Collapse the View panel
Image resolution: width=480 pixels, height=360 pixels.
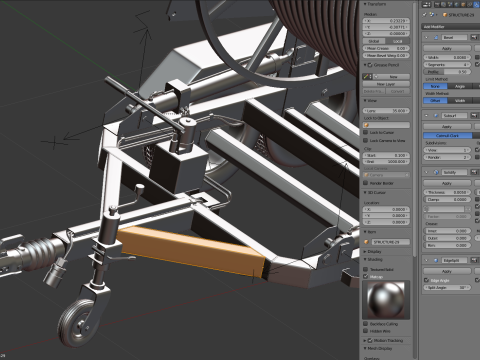[365, 101]
